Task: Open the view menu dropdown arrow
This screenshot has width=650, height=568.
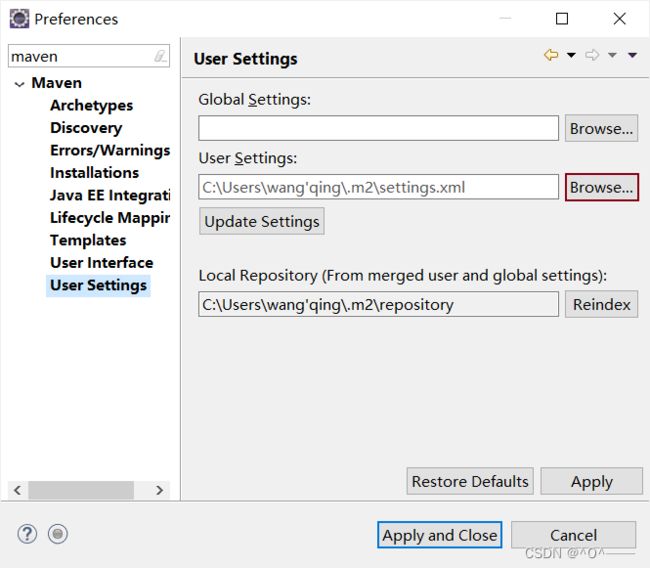Action: point(632,55)
